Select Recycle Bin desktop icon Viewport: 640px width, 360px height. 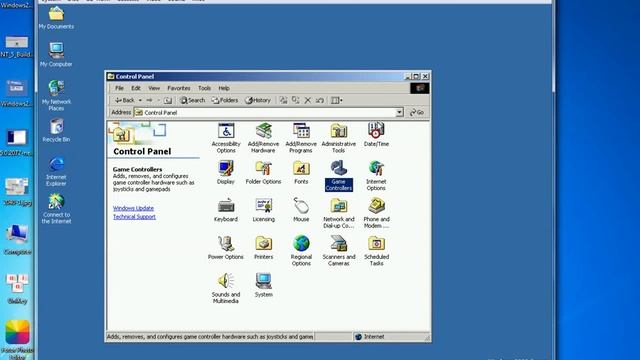pyautogui.click(x=56, y=130)
